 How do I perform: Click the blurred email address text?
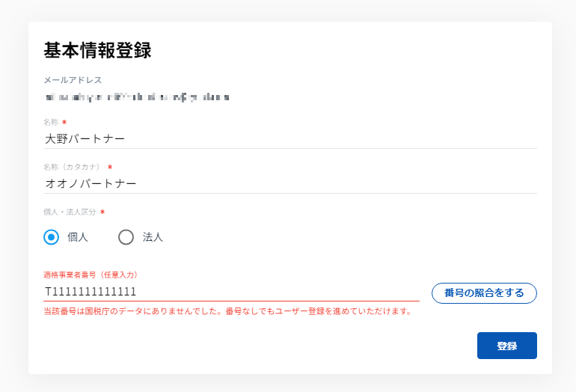[136, 97]
